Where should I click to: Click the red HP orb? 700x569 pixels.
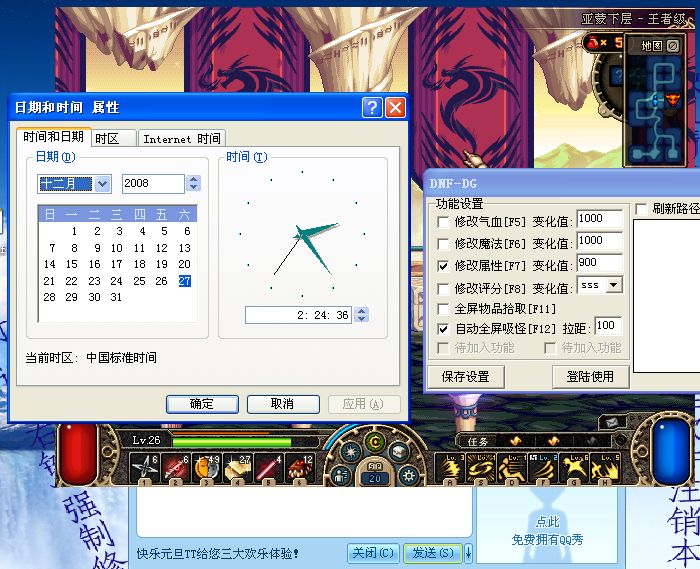pos(79,453)
